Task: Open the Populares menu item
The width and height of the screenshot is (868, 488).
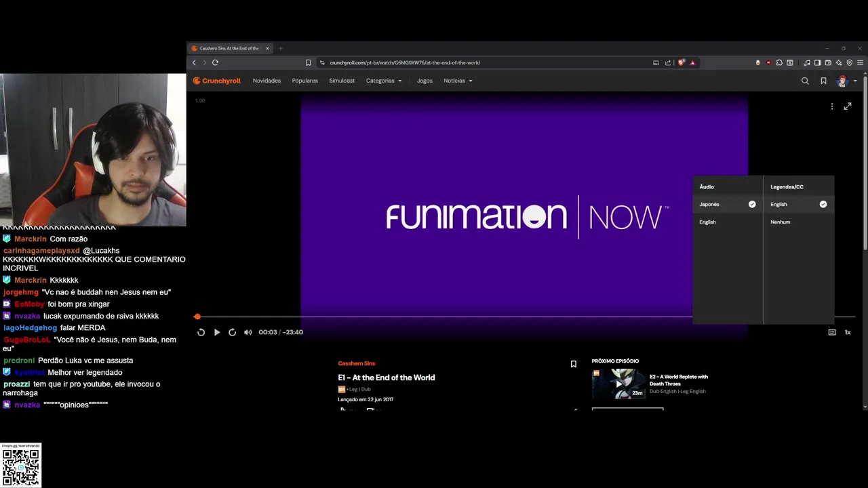Action: (304, 81)
